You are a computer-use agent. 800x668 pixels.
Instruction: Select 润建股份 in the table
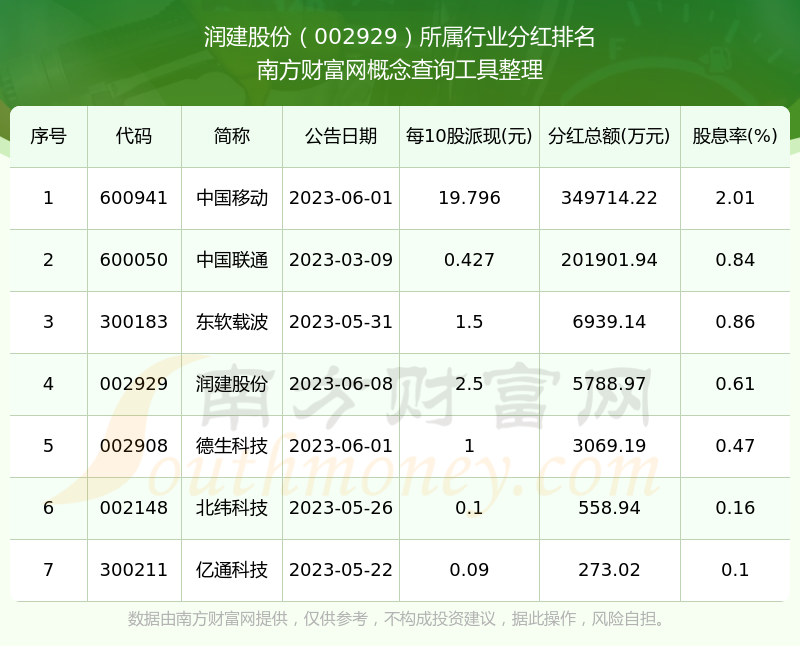pyautogui.click(x=232, y=384)
